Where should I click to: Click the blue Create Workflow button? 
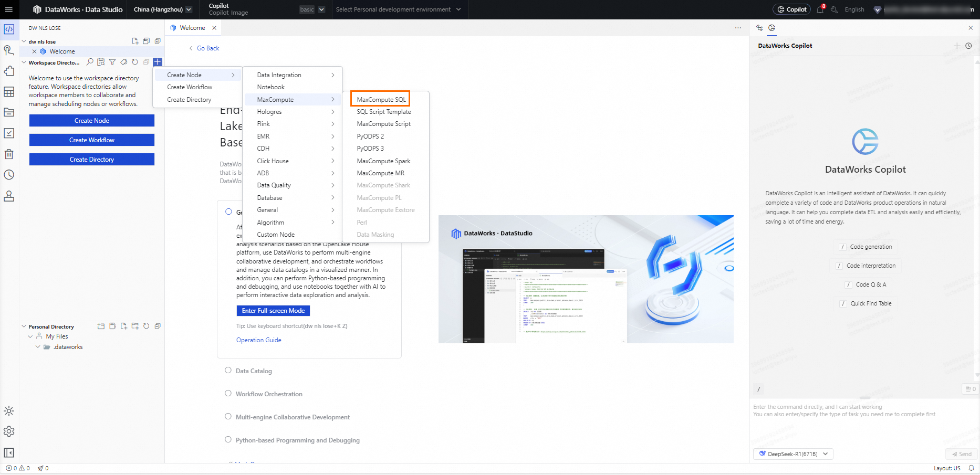pyautogui.click(x=92, y=140)
